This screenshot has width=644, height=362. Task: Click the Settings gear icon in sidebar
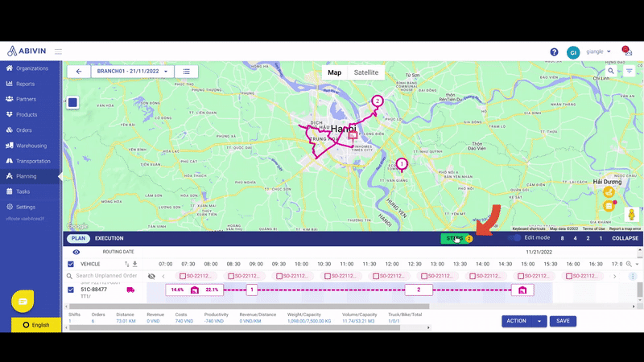pos(10,207)
